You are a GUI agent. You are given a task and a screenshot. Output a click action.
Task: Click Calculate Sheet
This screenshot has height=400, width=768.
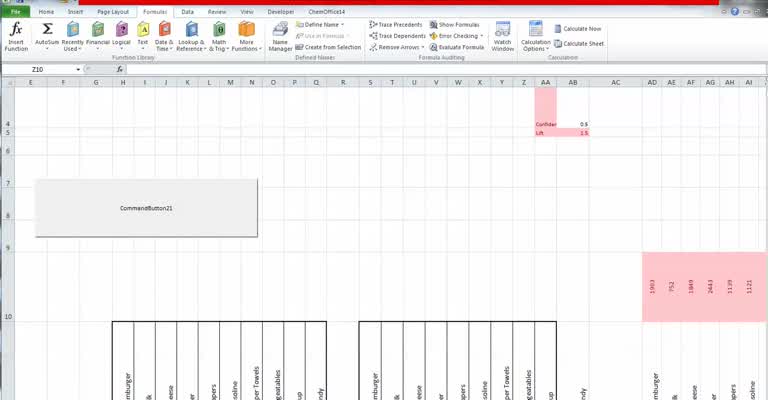click(579, 44)
